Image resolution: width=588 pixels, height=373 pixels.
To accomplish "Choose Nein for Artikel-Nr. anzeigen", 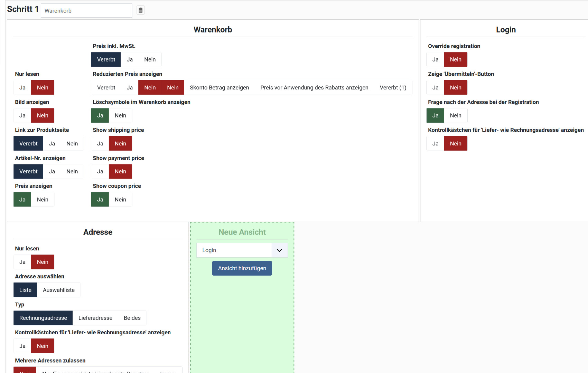I will [x=72, y=172].
